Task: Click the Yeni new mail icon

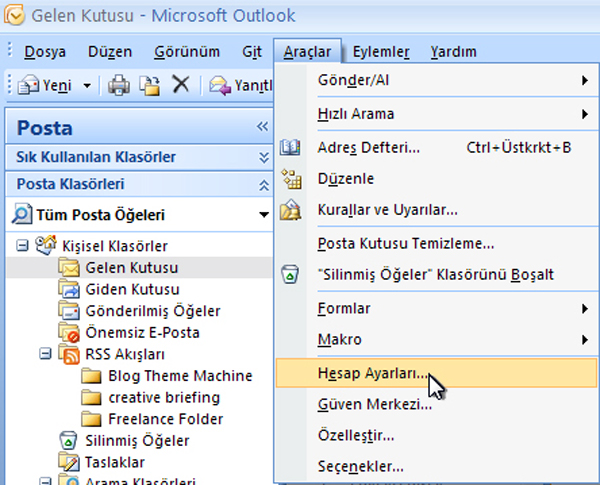Action: pos(28,85)
